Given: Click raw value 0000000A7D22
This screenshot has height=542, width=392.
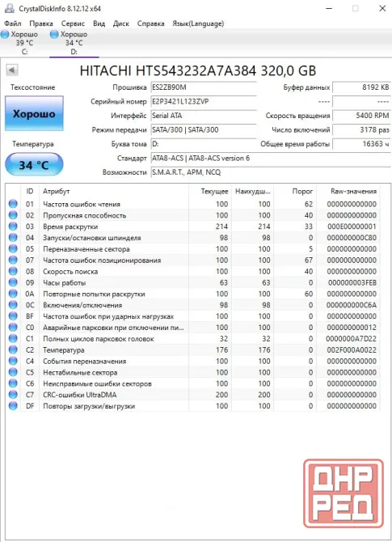Looking at the screenshot, I should 352,339.
